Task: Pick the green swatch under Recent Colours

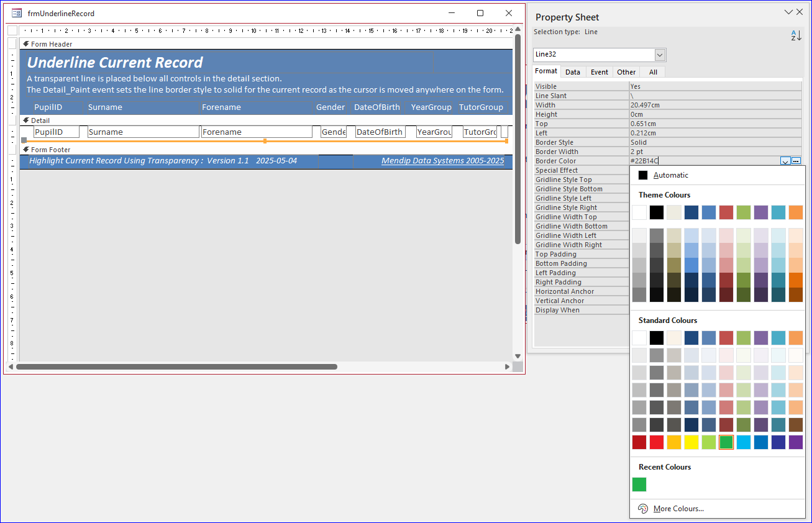Action: point(639,484)
